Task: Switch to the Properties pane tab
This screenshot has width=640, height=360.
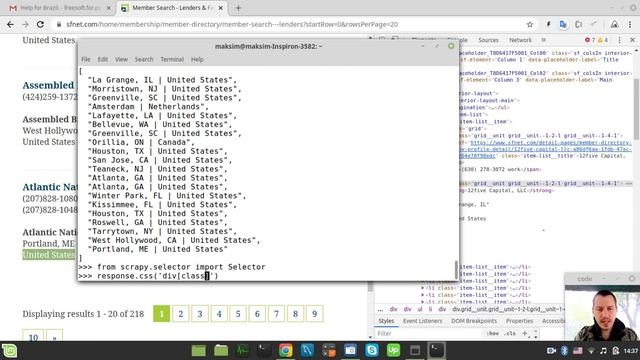Action: click(519, 321)
